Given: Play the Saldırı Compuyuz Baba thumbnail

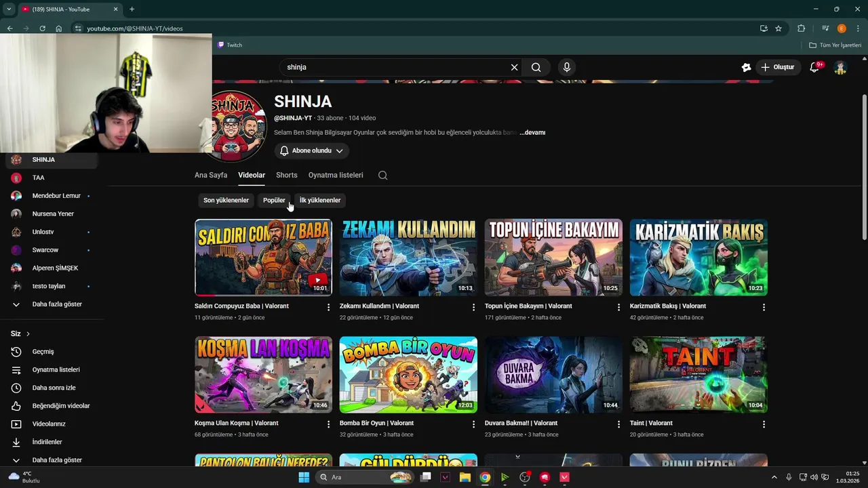Looking at the screenshot, I should (x=263, y=258).
